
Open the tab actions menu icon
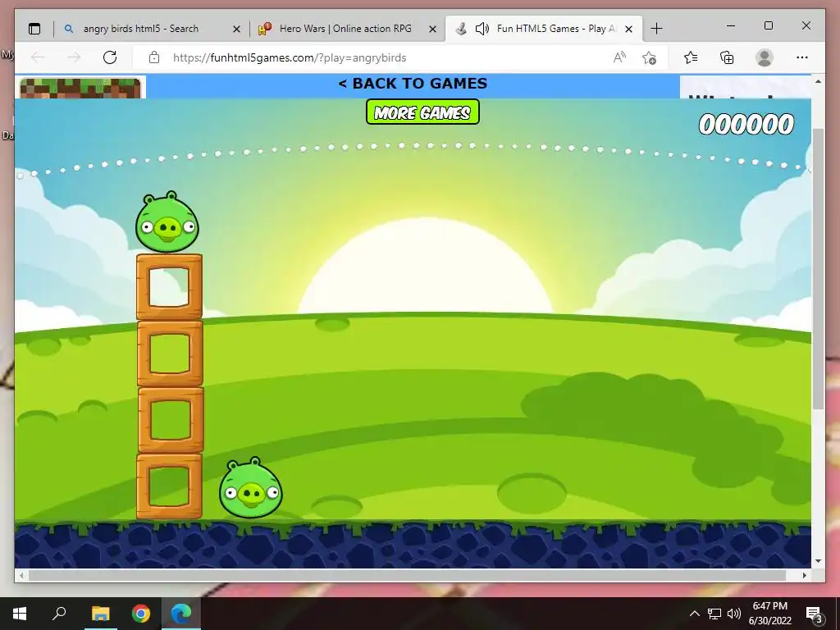[x=34, y=29]
